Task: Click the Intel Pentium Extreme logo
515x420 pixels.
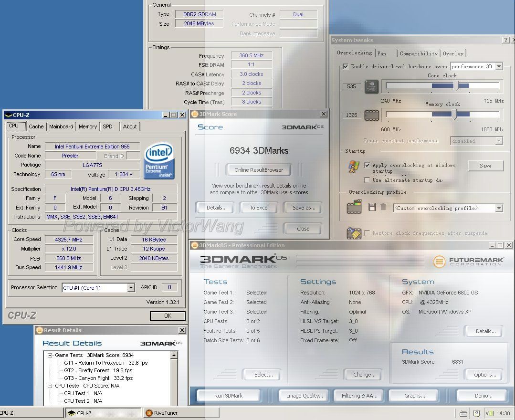Action: point(159,160)
